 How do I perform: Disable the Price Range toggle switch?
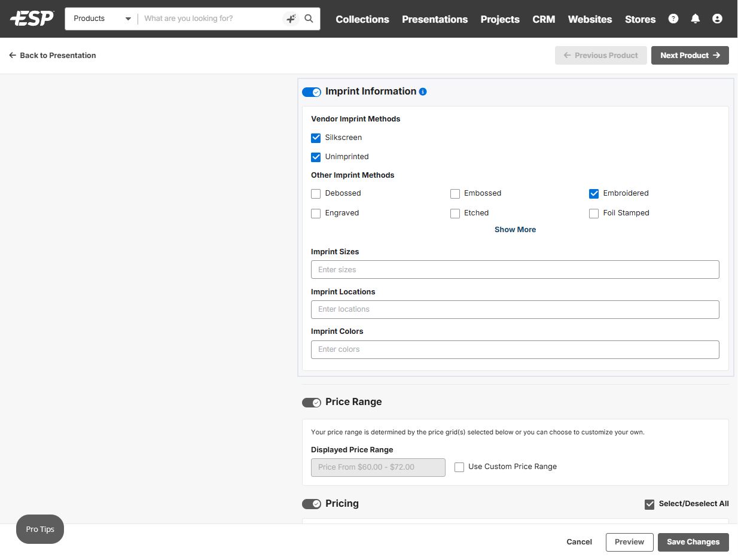click(x=312, y=403)
